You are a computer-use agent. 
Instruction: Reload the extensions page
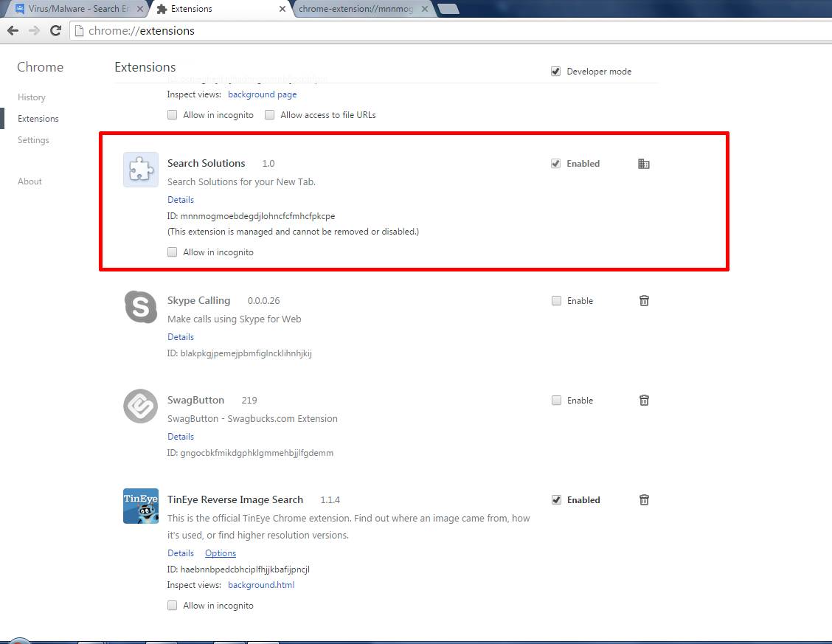tap(56, 31)
